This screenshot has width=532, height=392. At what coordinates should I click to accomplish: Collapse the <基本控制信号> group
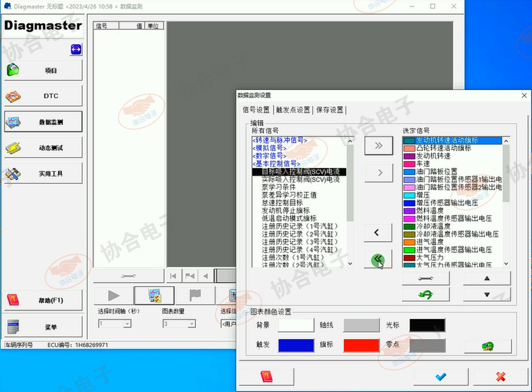tap(276, 163)
